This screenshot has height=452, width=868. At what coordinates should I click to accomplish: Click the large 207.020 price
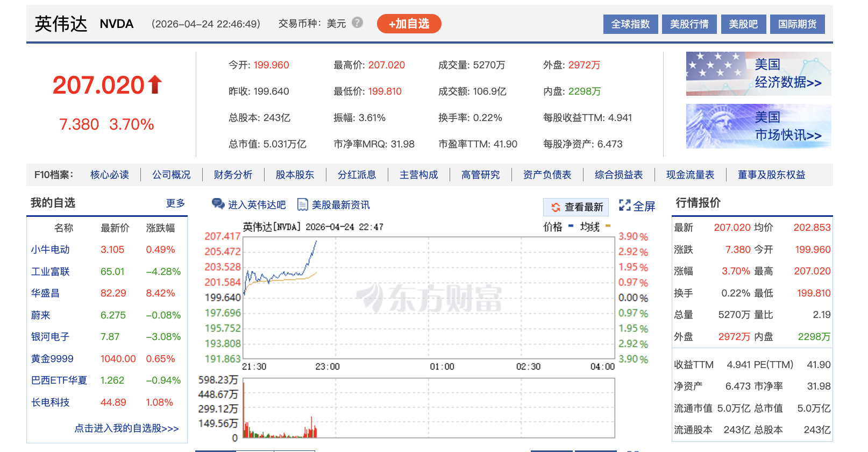click(98, 85)
